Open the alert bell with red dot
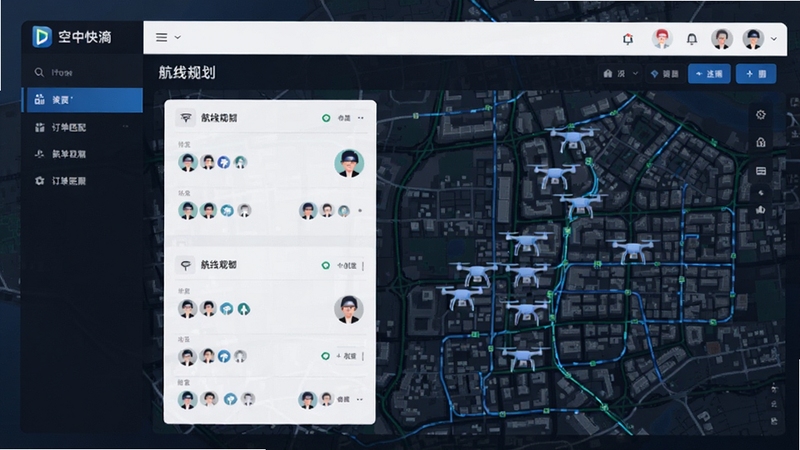 click(628, 39)
